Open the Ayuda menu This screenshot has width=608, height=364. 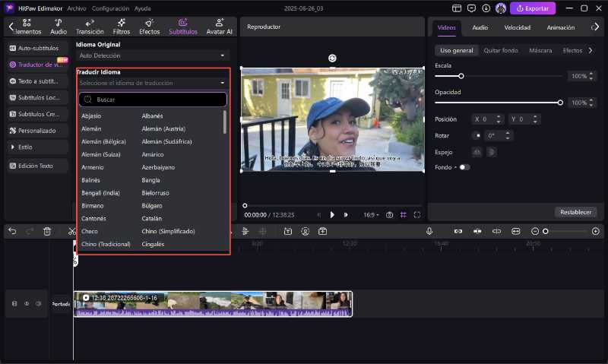(142, 8)
